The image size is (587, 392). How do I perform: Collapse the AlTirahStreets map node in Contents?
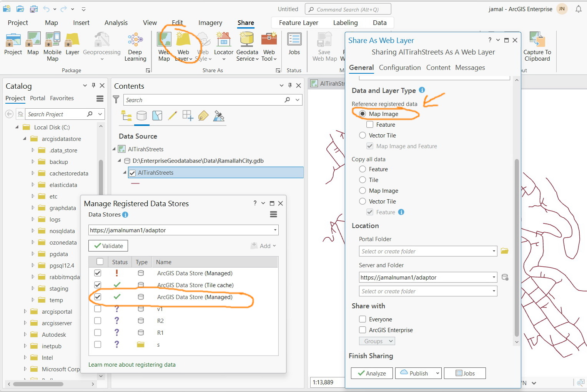click(114, 149)
